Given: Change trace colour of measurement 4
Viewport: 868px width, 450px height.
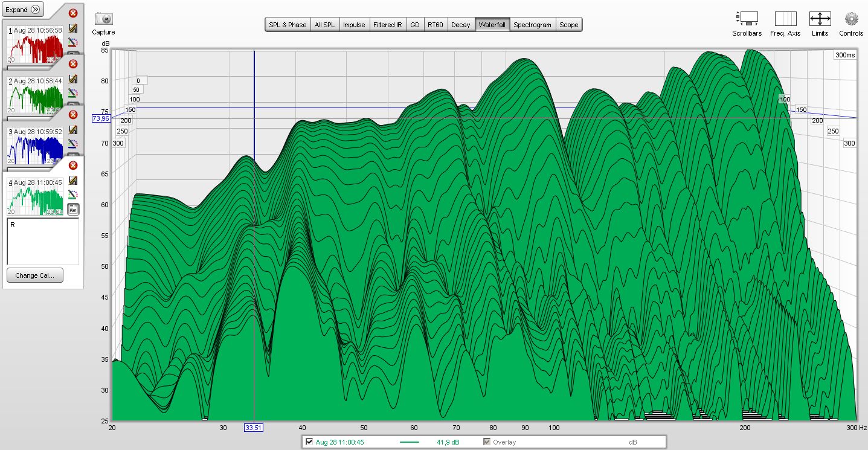Looking at the screenshot, I should [x=73, y=194].
